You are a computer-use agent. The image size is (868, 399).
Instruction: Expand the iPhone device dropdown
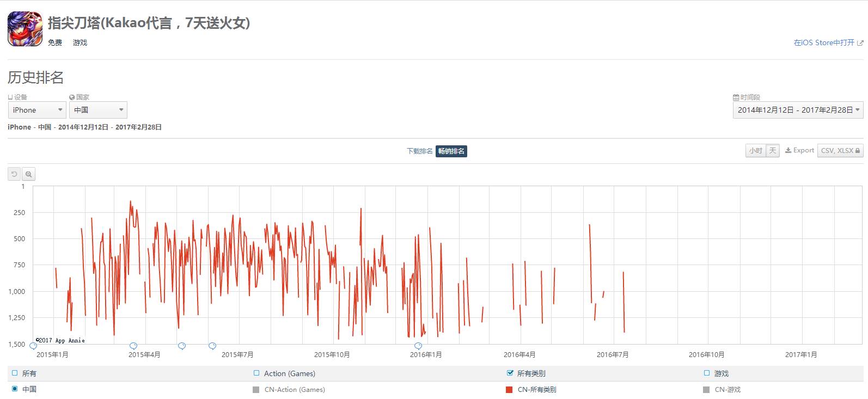[x=37, y=110]
